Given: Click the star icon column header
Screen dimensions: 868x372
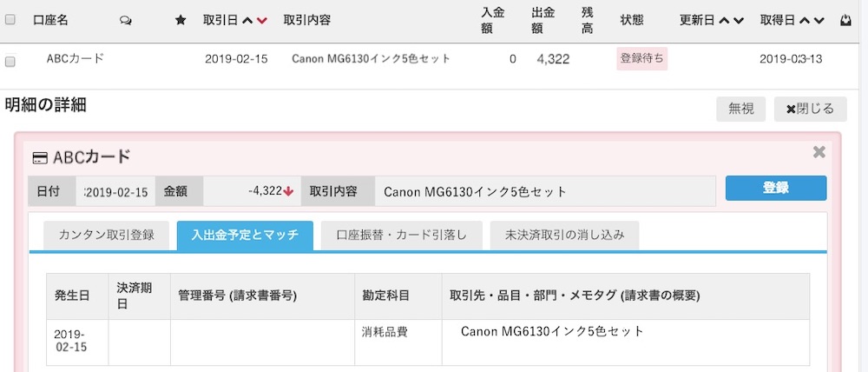Looking at the screenshot, I should coord(180,20).
